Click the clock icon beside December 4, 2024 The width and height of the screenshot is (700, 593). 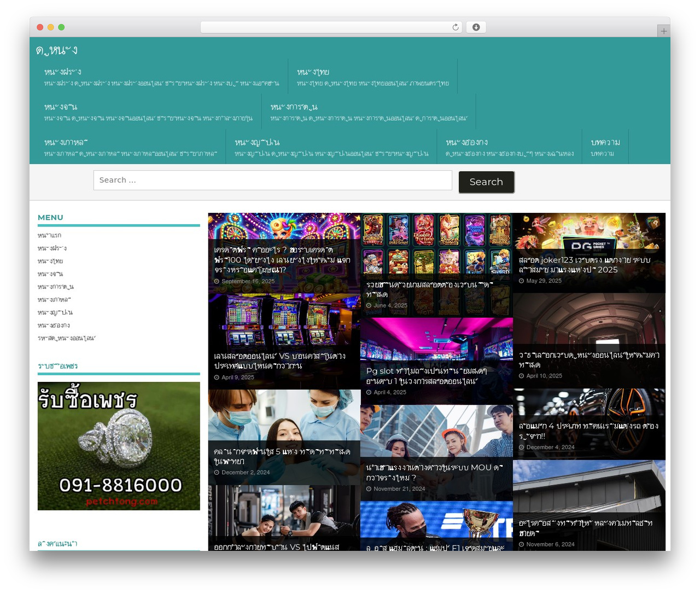[x=521, y=447]
